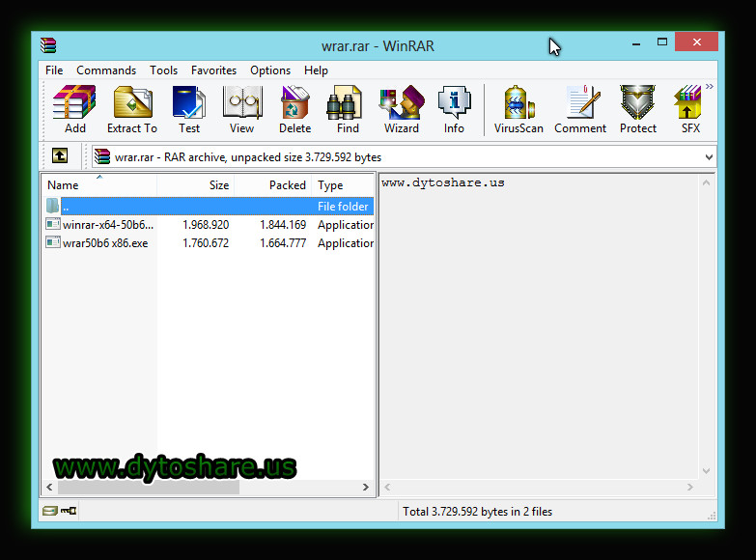Click the disk icon in status bar

tap(49, 511)
